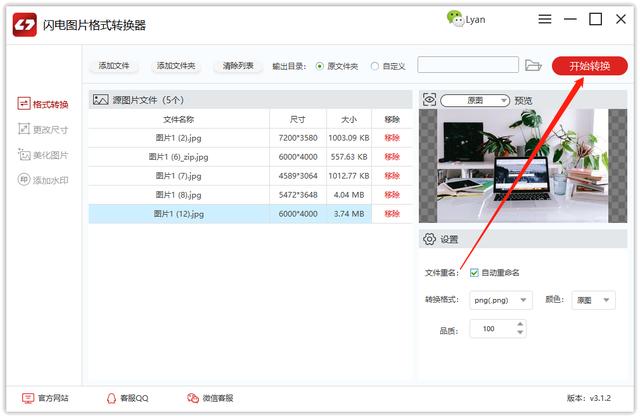The height and width of the screenshot is (418, 640).
Task: Open 客服QQ penguin icon
Action: click(111, 398)
